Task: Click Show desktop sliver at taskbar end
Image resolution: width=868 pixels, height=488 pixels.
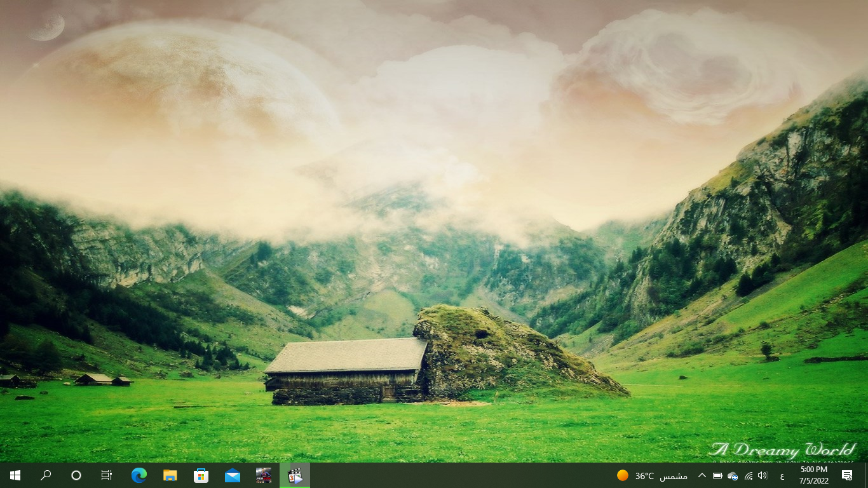Action: tap(865, 475)
